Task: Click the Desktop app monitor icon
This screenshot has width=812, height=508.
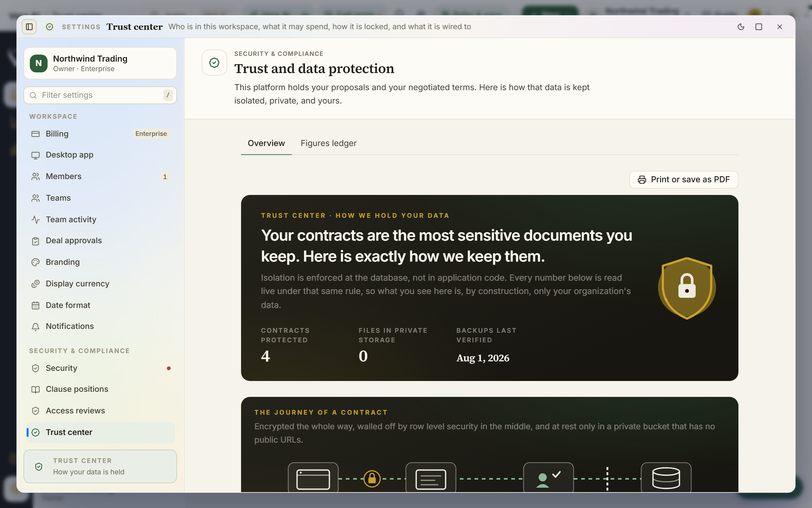Action: tap(36, 155)
